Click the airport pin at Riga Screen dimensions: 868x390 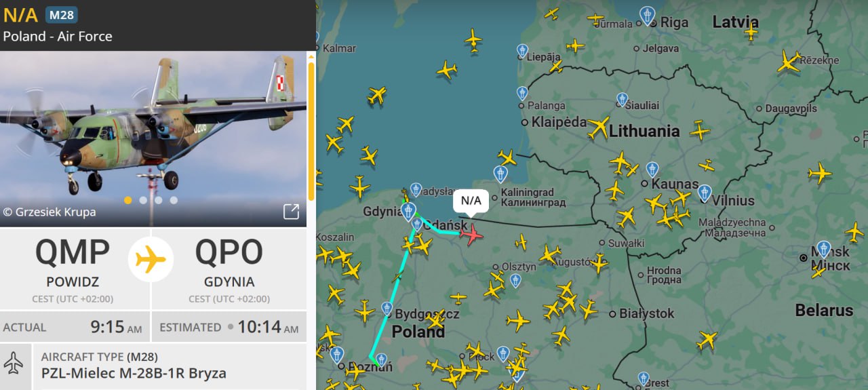point(648,16)
